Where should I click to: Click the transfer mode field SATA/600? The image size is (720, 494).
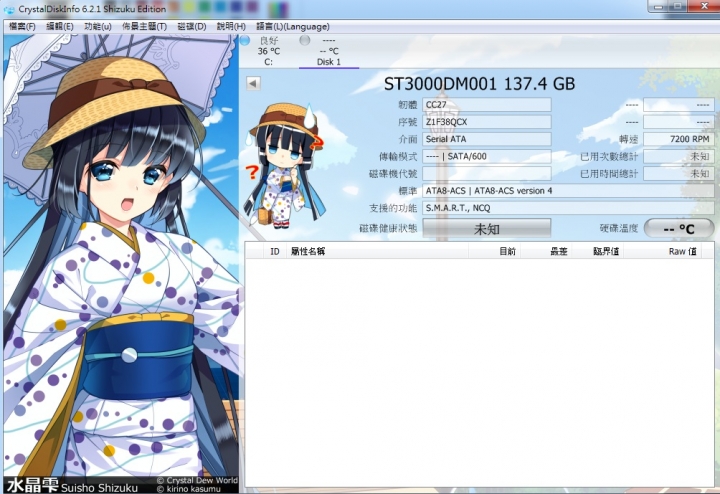click(x=487, y=157)
